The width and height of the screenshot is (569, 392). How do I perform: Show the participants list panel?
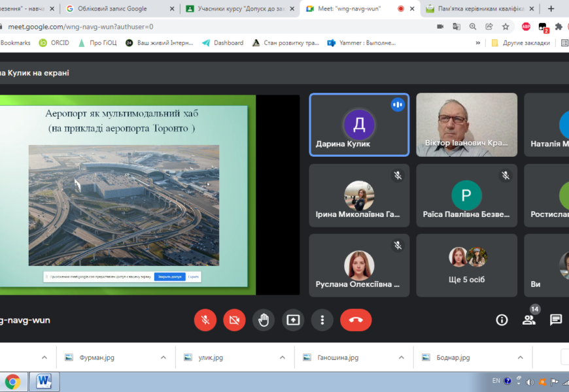[528, 319]
